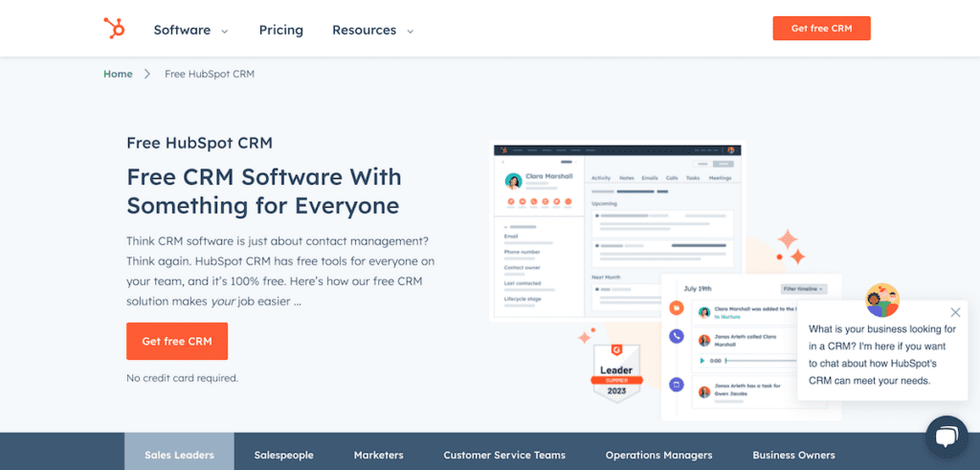
Task: Open the Software dropdown menu
Action: 182,30
